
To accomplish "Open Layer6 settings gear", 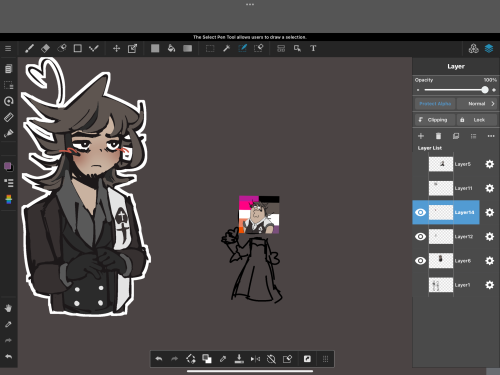I will click(489, 261).
